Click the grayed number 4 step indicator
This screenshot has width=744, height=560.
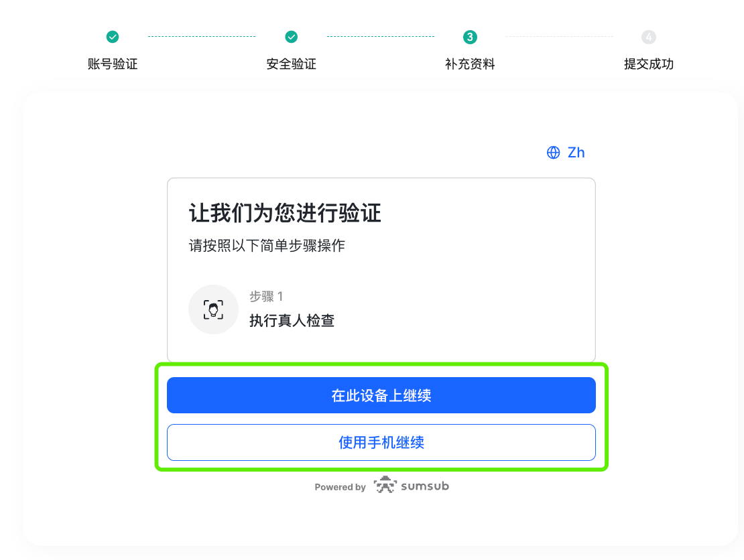tap(648, 37)
